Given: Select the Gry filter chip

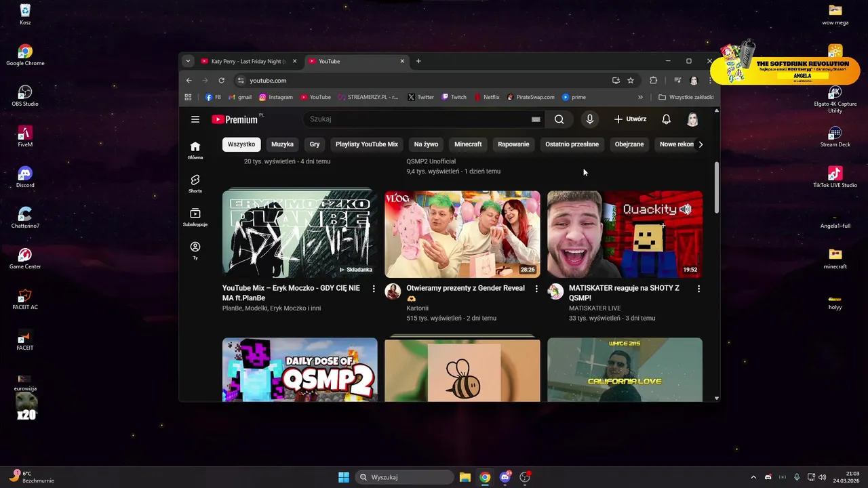Looking at the screenshot, I should point(315,144).
